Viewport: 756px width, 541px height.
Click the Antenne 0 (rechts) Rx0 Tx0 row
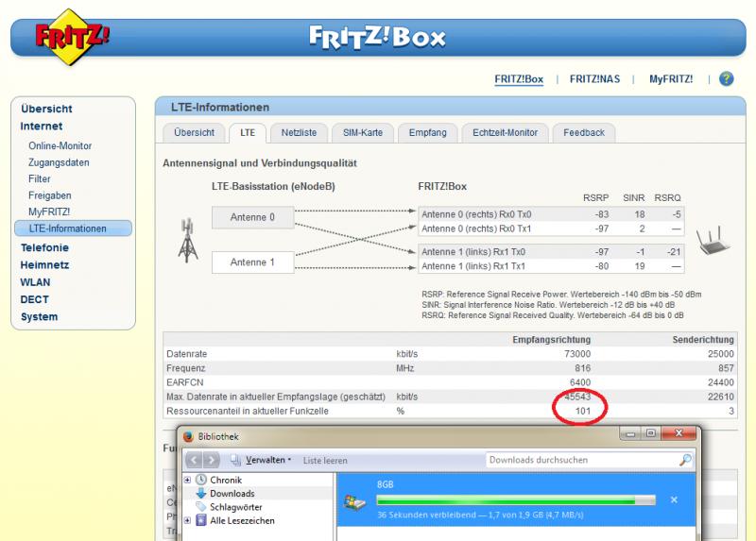click(551, 214)
